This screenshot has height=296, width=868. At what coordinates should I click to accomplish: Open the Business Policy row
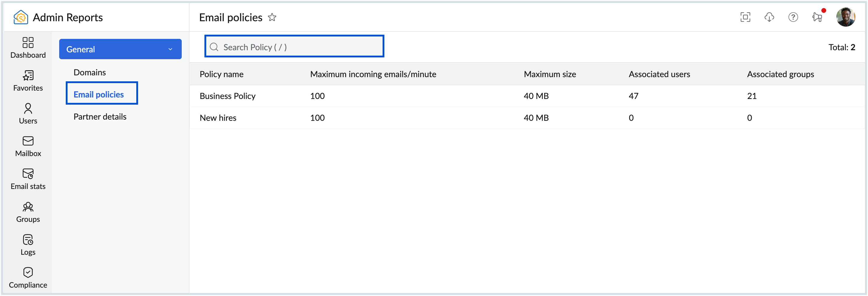click(227, 96)
